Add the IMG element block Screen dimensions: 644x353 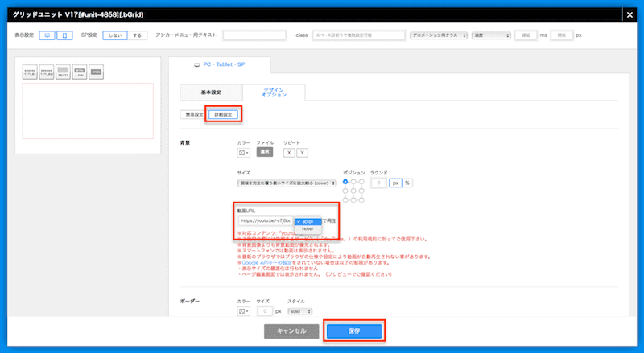click(x=95, y=72)
